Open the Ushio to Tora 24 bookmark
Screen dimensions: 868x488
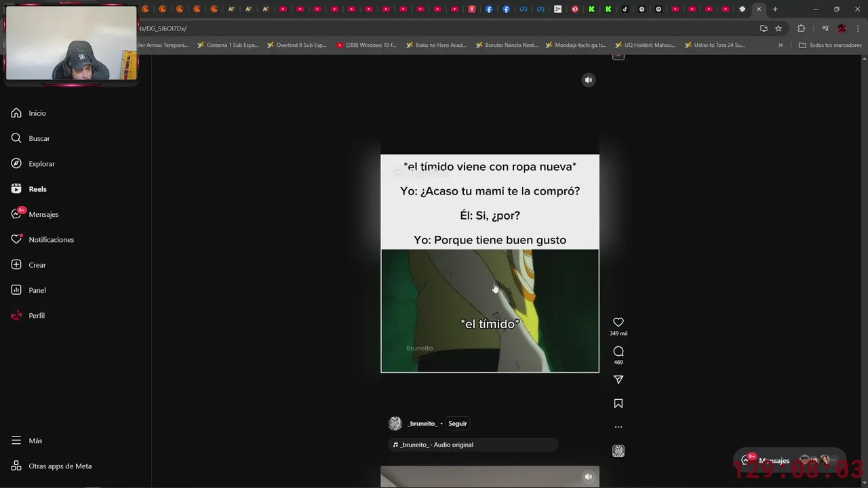pyautogui.click(x=715, y=45)
